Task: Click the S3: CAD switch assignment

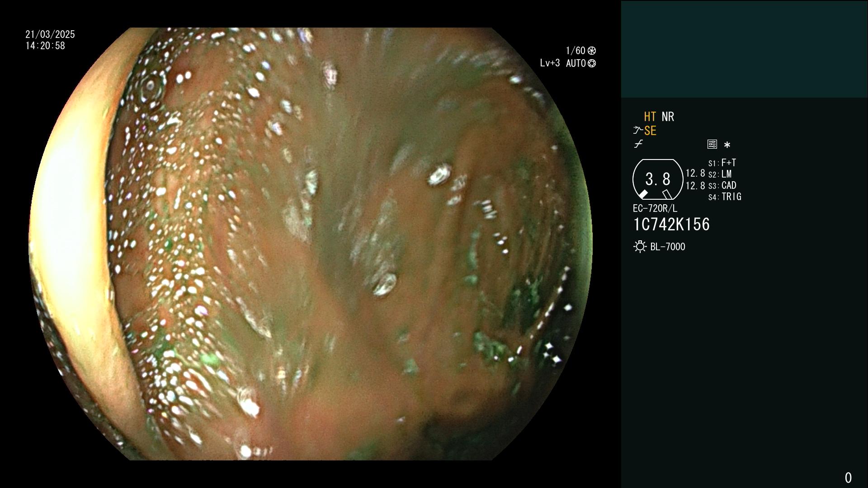Action: pyautogui.click(x=722, y=185)
